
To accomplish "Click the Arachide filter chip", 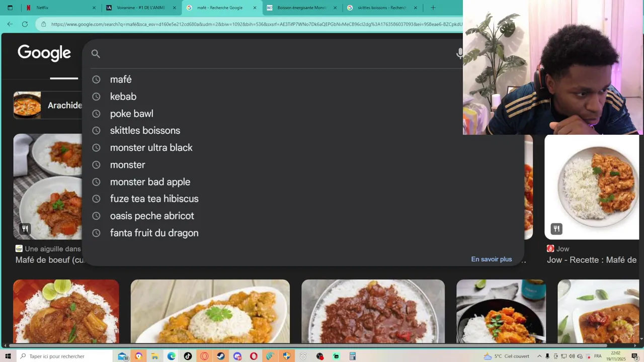I will click(48, 105).
